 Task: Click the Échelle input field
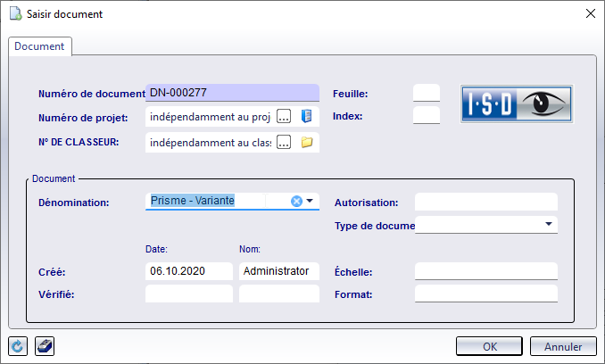(x=485, y=271)
